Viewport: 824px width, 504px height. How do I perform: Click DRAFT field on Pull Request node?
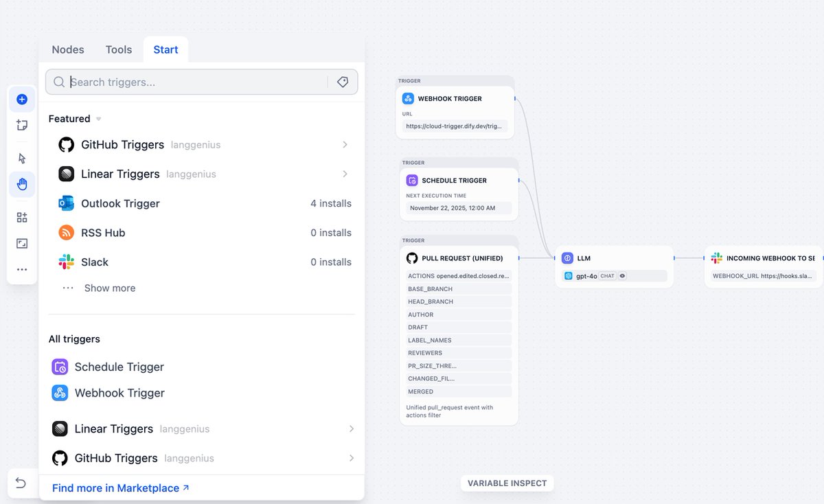click(459, 328)
